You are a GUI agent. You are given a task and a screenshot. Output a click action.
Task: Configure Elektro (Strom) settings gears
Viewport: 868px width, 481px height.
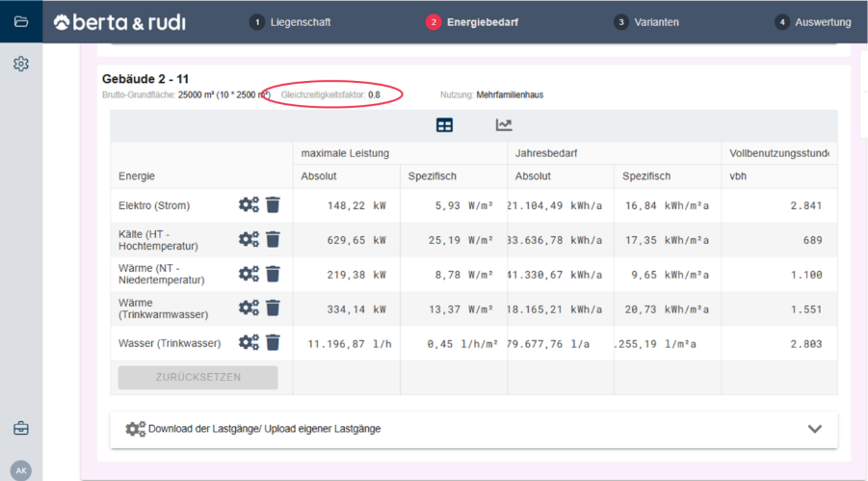click(249, 204)
